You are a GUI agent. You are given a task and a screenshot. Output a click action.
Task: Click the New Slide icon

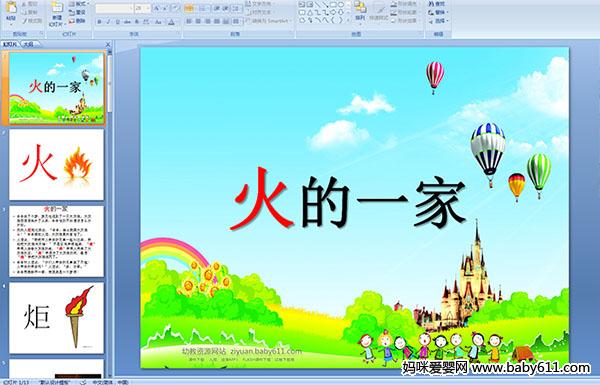(57, 15)
